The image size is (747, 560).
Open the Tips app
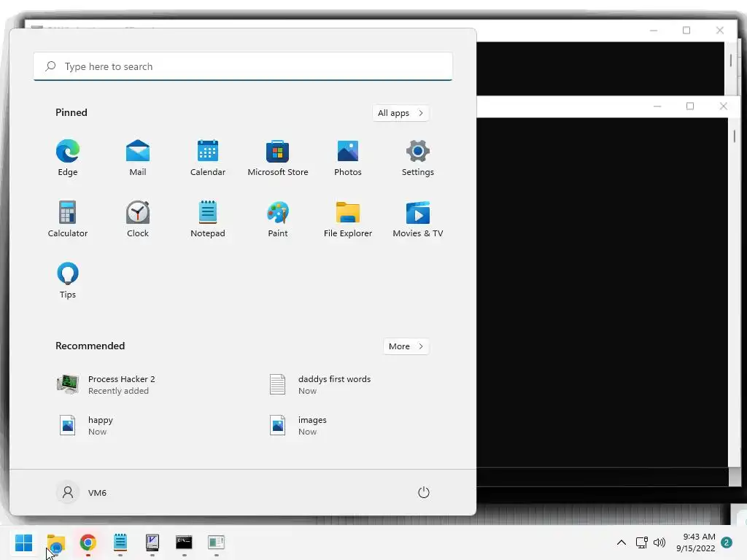pos(68,281)
